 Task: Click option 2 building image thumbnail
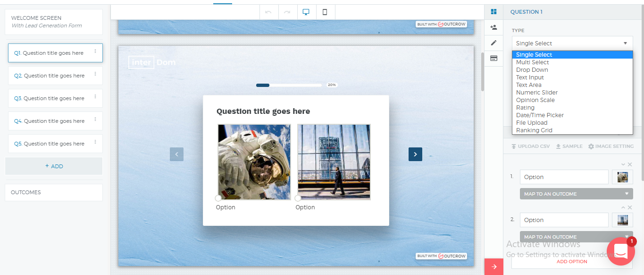622,220
